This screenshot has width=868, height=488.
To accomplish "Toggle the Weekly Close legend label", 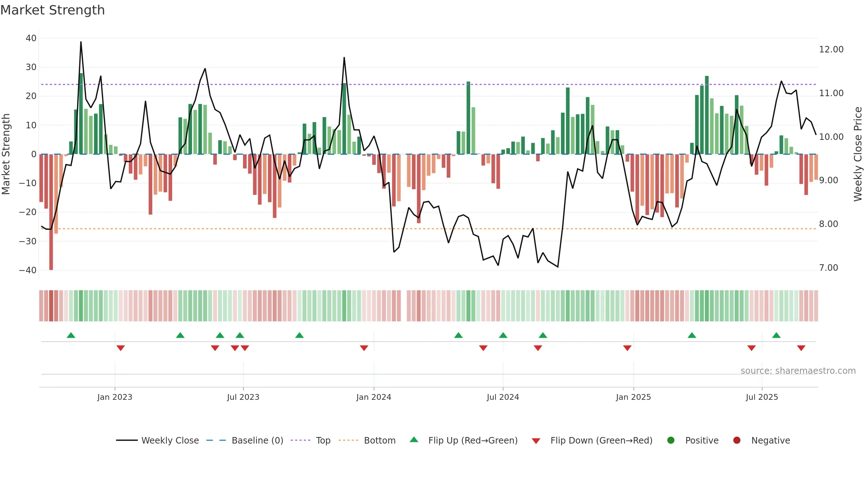I will tap(170, 440).
